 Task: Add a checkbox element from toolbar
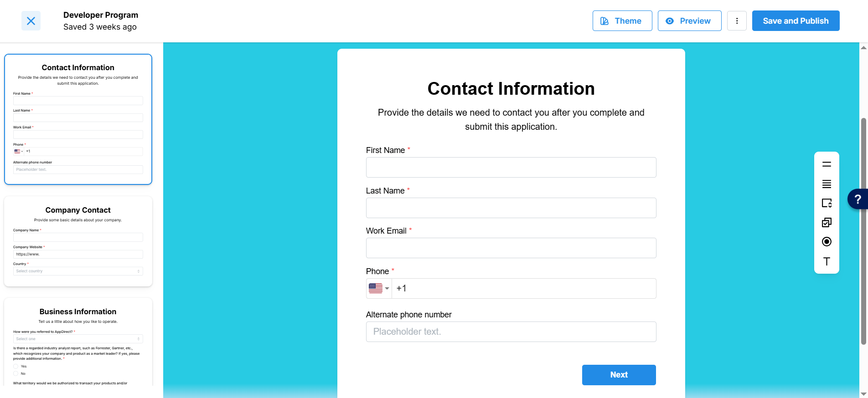(827, 222)
